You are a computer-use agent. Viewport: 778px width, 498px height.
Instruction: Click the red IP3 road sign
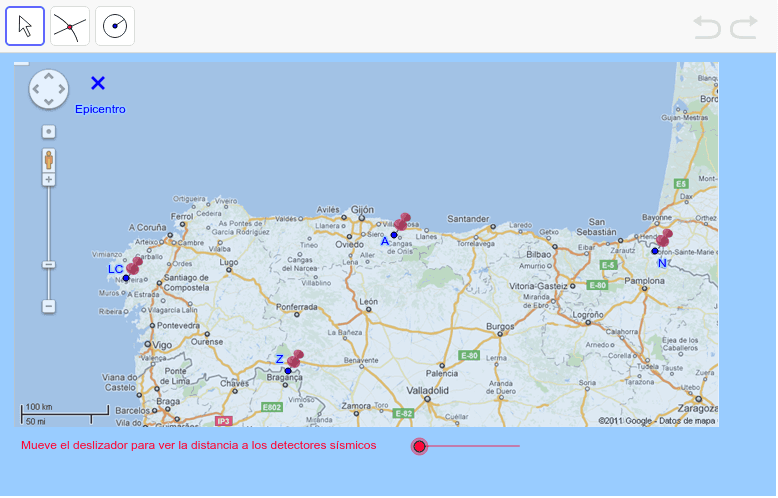[x=223, y=421]
